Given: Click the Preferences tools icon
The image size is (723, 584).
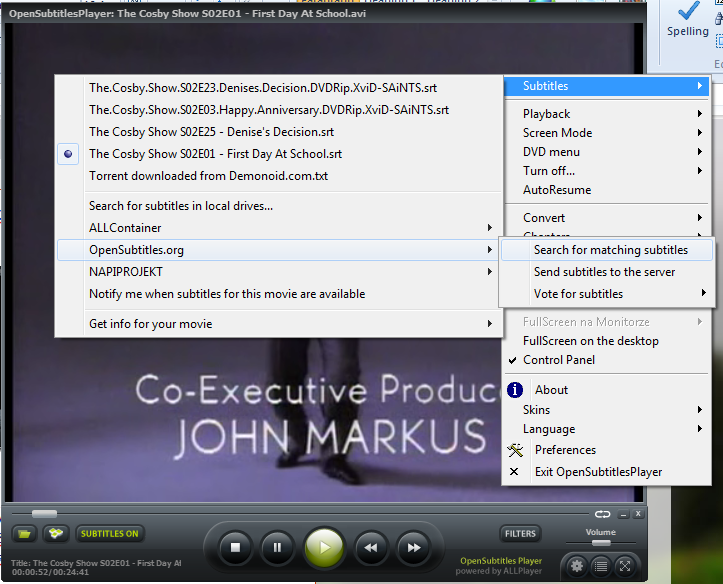Looking at the screenshot, I should coord(515,450).
